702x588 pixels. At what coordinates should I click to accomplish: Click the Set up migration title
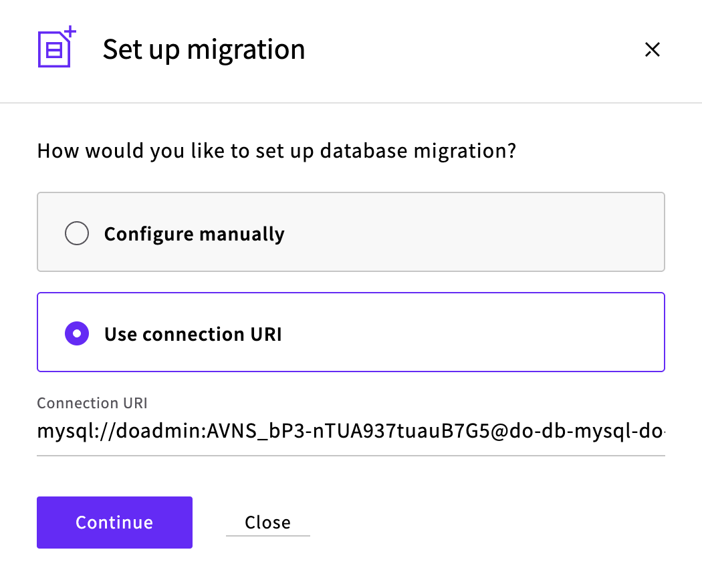click(203, 50)
